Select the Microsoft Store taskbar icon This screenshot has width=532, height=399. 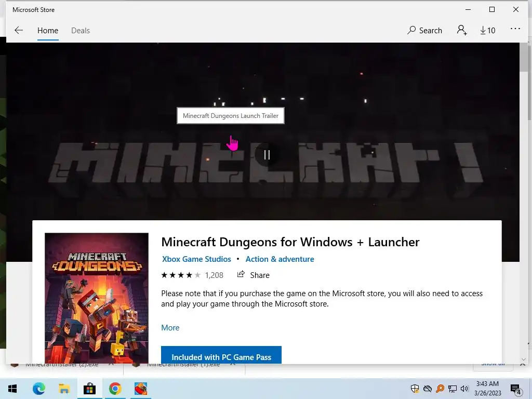click(89, 389)
